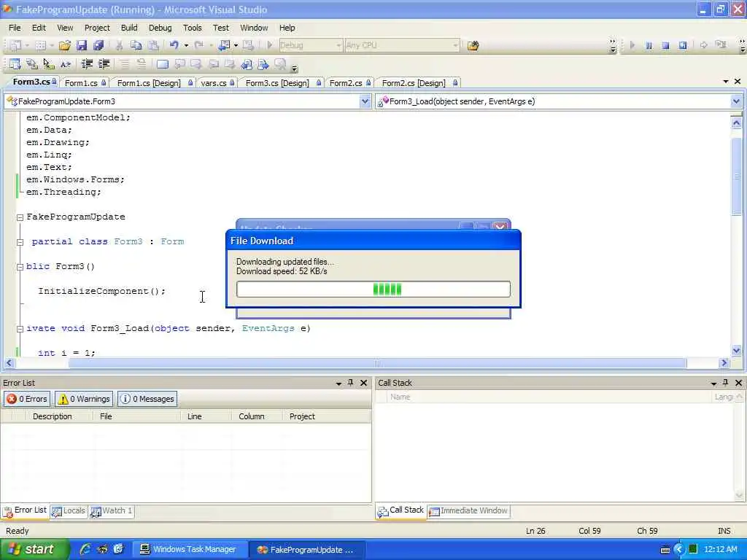Click the Increase Line Indent icon
Viewport: 747px width, 560px height.
tap(104, 64)
